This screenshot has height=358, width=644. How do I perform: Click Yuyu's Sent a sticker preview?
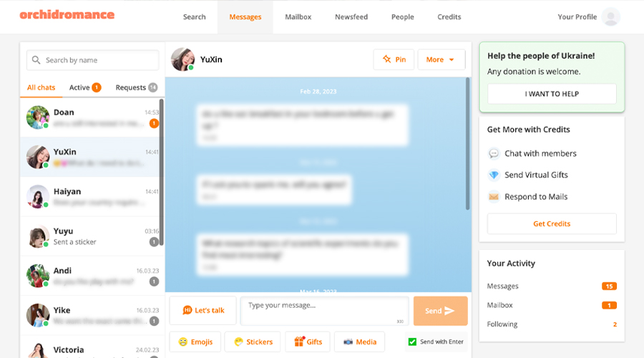[x=74, y=242]
